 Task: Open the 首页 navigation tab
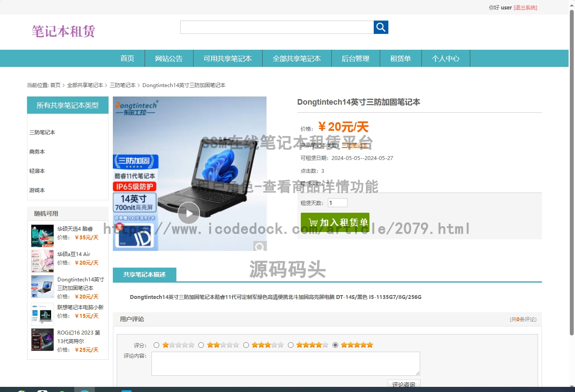[x=127, y=58]
